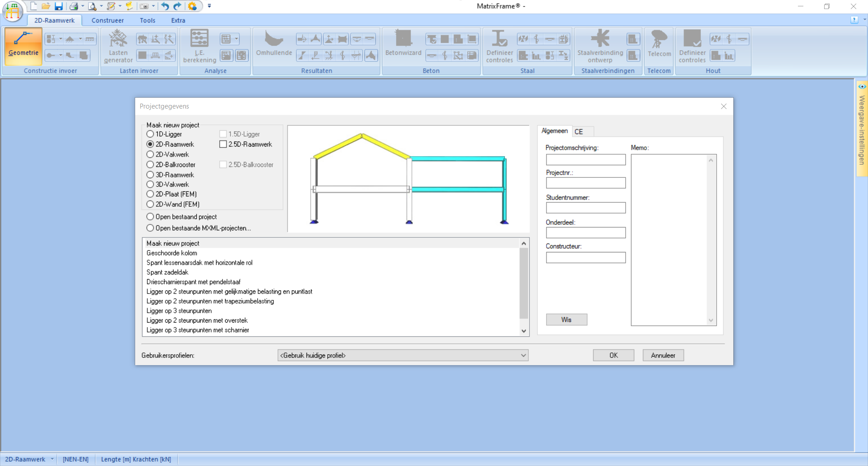Image resolution: width=868 pixels, height=466 pixels.
Task: Create new document with blank page icon
Action: [x=33, y=6]
